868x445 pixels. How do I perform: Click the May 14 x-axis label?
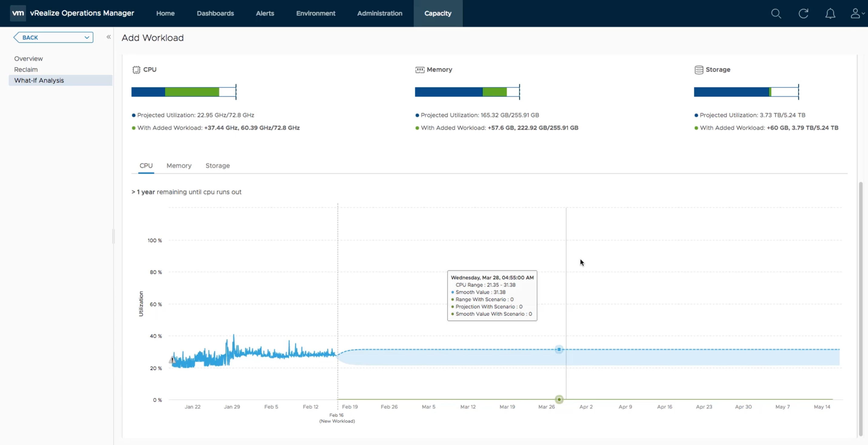[x=822, y=407]
